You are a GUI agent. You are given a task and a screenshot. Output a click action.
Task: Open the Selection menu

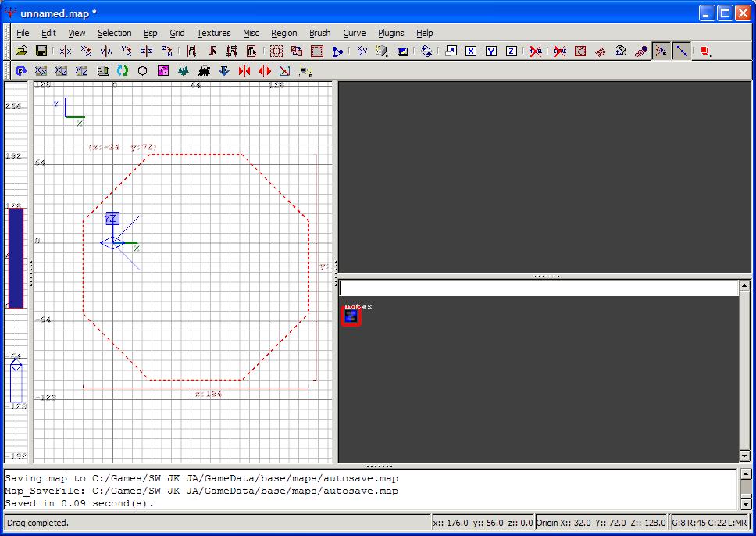(114, 33)
